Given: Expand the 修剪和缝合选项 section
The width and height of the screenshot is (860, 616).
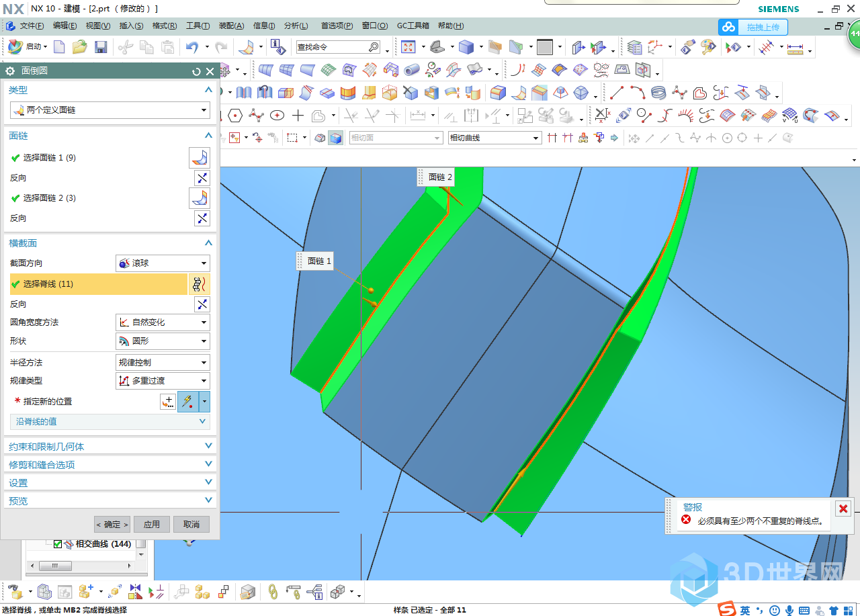Looking at the screenshot, I should 110,465.
